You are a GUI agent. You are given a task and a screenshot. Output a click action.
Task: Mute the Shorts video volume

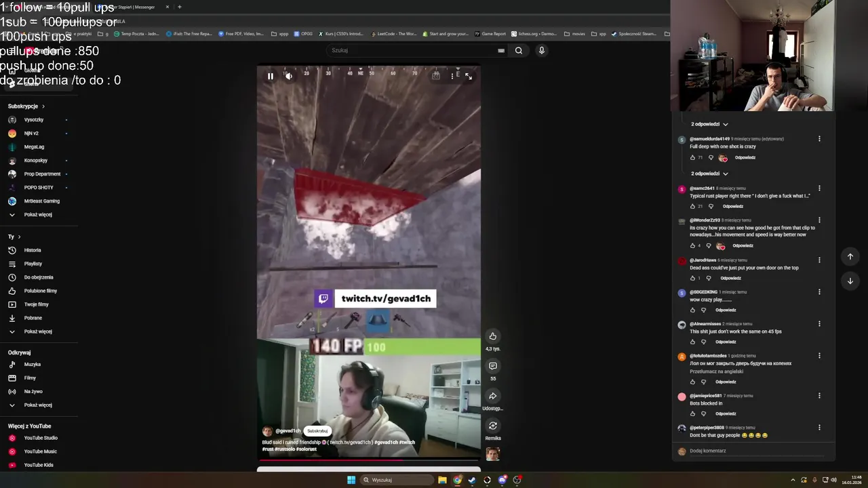click(289, 76)
